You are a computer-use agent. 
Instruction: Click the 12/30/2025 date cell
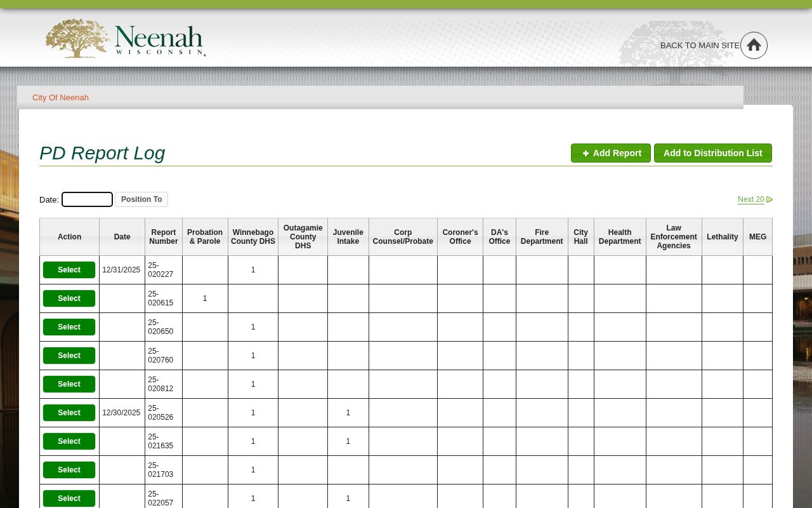pos(122,413)
